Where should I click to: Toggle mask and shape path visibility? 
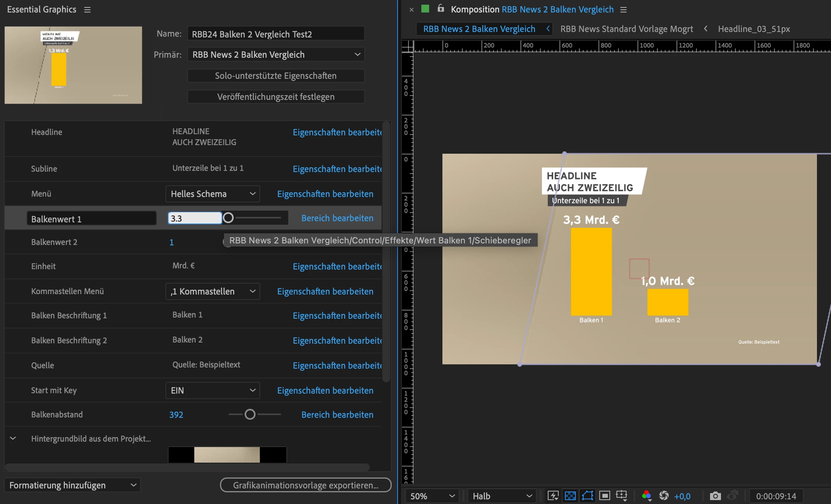[x=587, y=496]
